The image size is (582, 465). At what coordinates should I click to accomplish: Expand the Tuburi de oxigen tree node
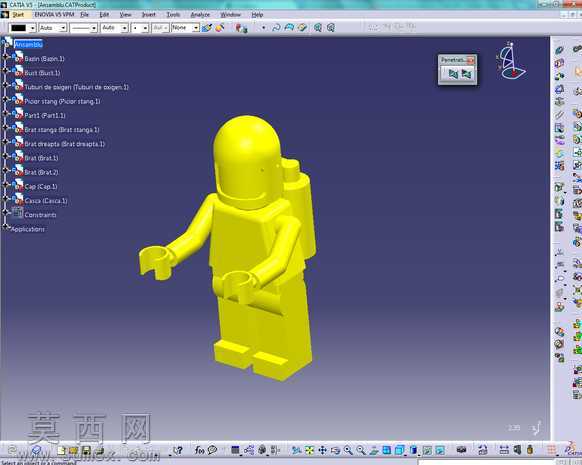pyautogui.click(x=5, y=85)
